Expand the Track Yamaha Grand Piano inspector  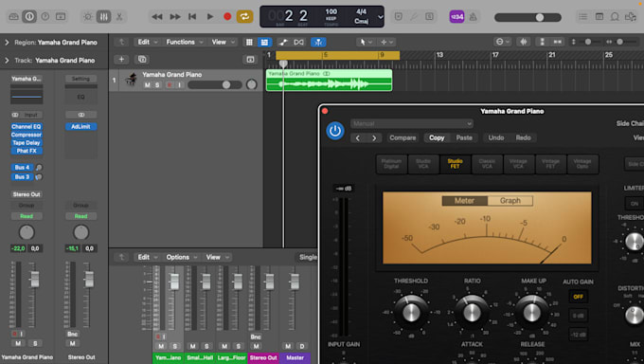point(7,61)
